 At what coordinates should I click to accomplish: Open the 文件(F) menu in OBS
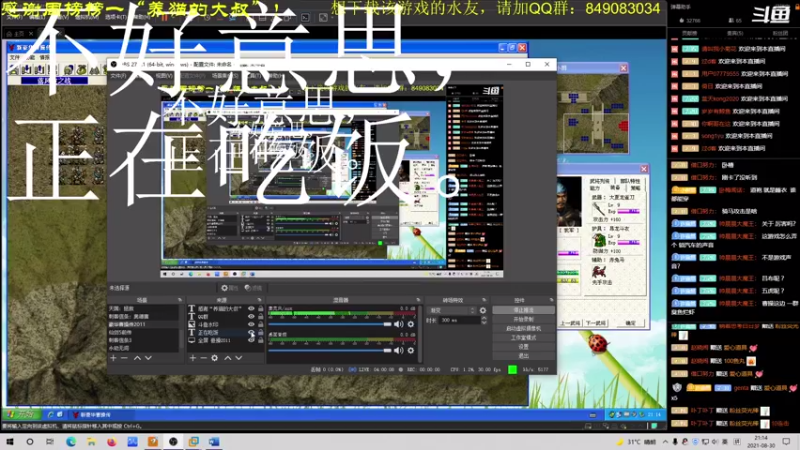tap(118, 76)
